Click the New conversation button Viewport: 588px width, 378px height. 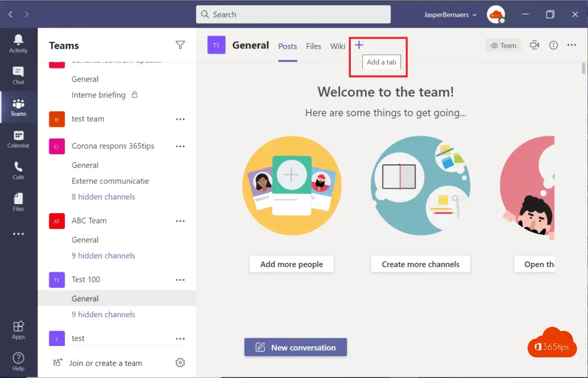296,348
